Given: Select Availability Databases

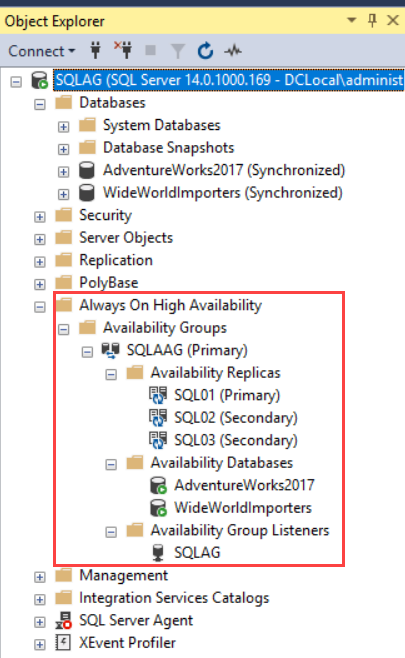Looking at the screenshot, I should click(222, 463).
